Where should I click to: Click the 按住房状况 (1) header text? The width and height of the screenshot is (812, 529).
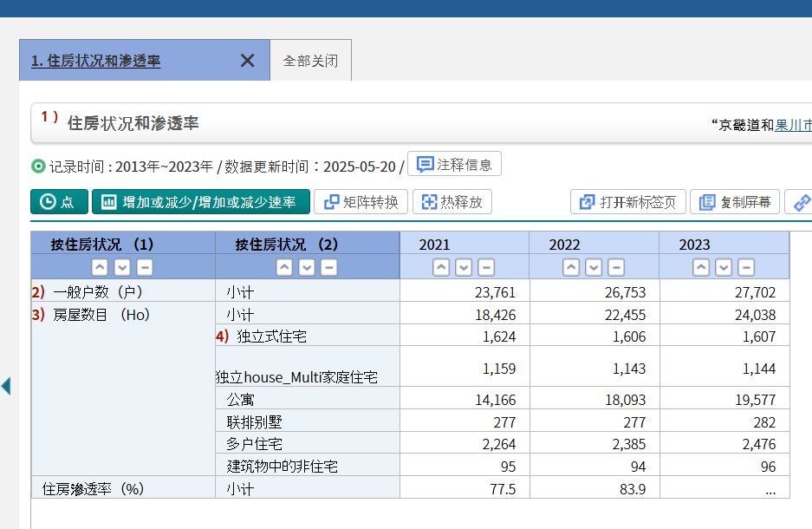click(102, 244)
